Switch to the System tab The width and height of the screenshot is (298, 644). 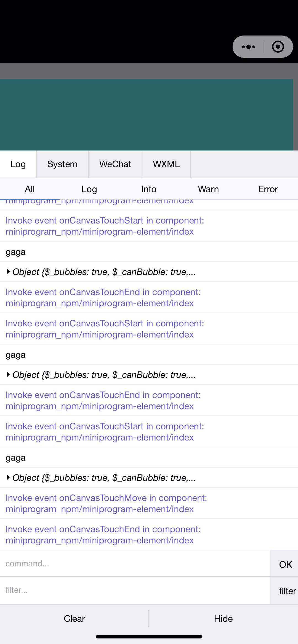(x=62, y=164)
